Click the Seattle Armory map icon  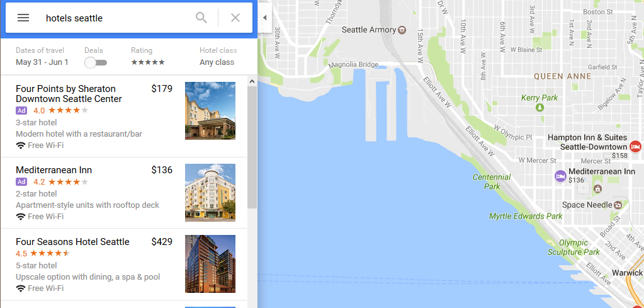point(402,30)
